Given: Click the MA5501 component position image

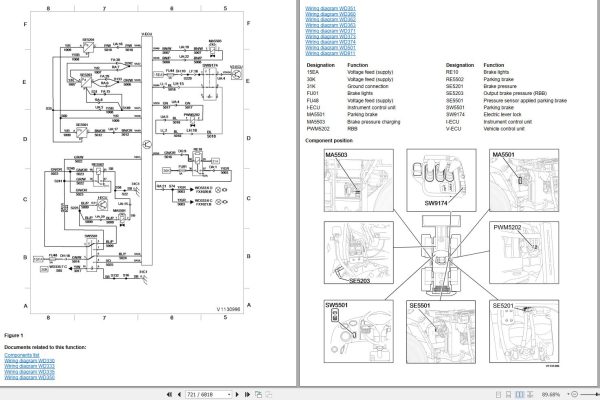Looking at the screenshot, I should click(x=524, y=180).
